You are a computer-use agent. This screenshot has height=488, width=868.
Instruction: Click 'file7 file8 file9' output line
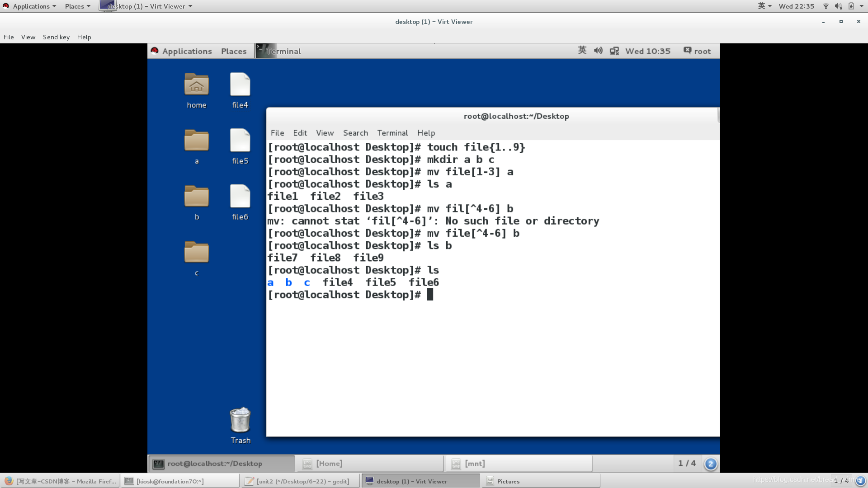coord(325,258)
